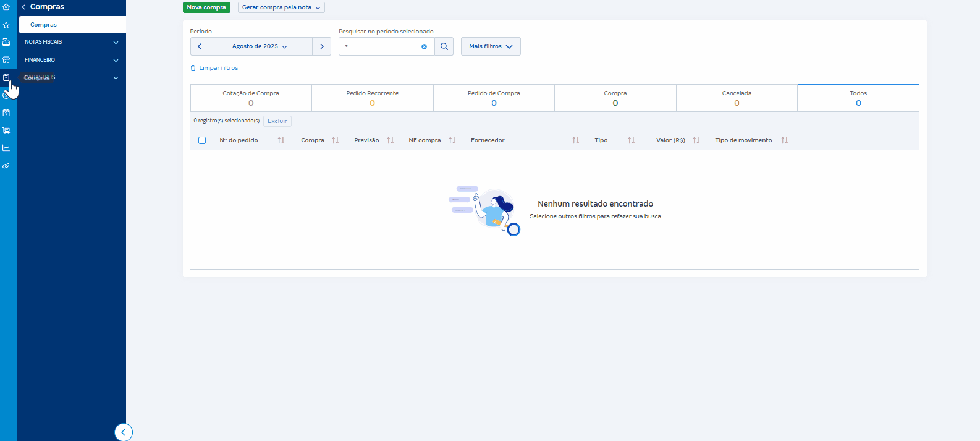
Task: Sort by Valor (R$) column arrows
Action: coord(696,140)
